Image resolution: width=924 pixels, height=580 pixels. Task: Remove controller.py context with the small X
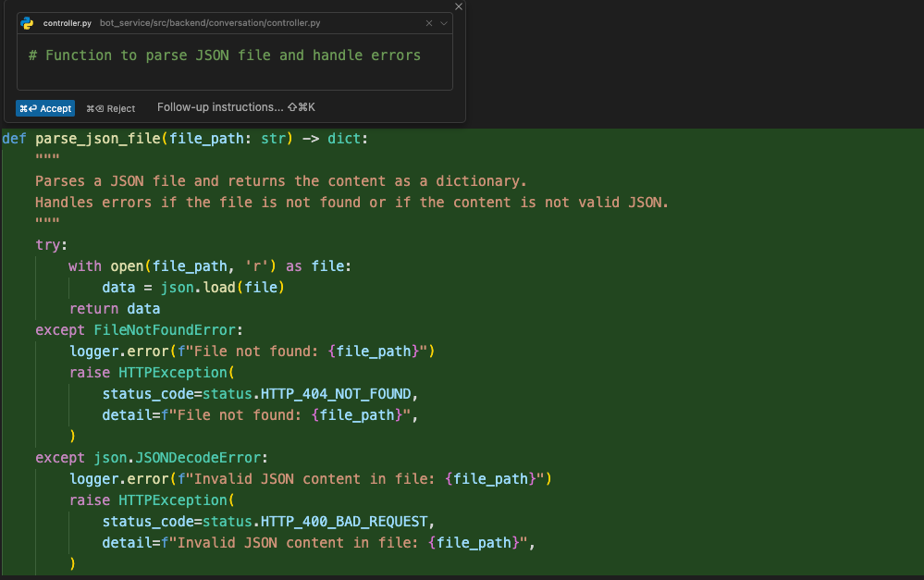428,22
